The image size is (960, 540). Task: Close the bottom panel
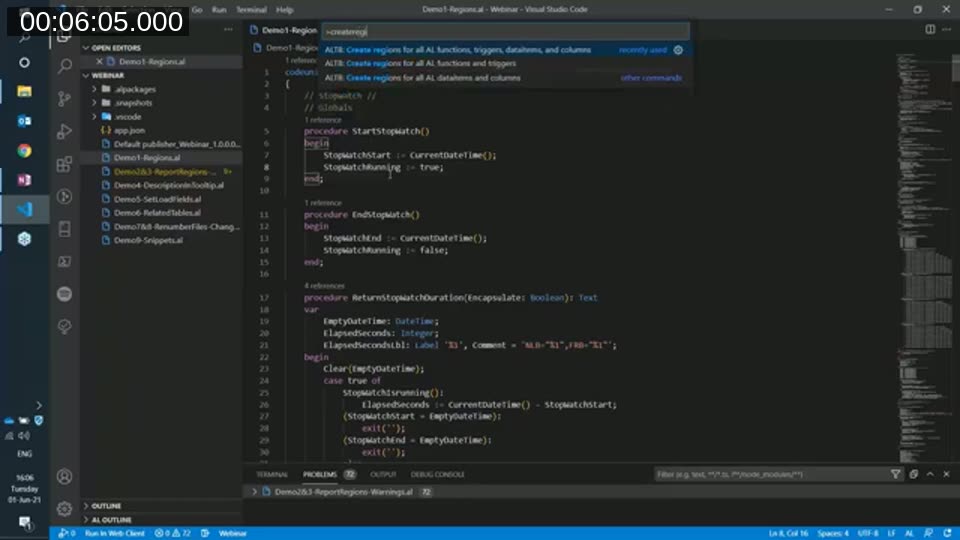tap(947, 474)
